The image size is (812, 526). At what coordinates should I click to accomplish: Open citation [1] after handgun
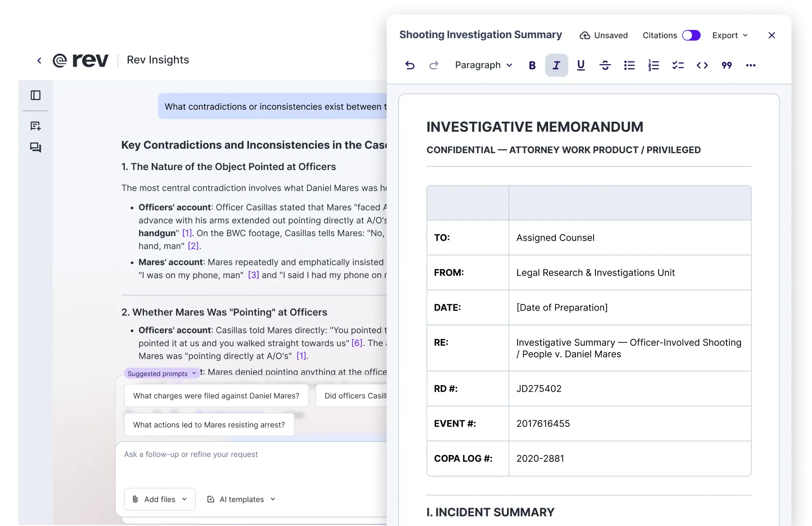coord(187,233)
